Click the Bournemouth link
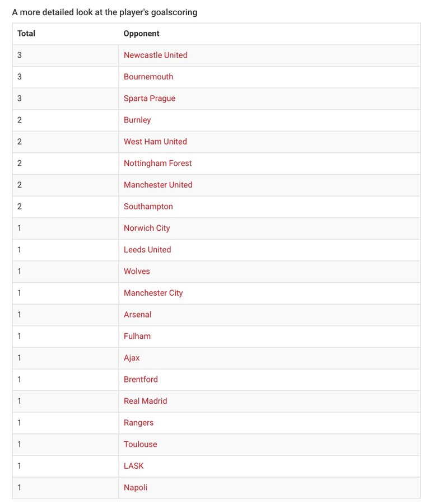Image resolution: width=424 pixels, height=504 pixels. click(x=148, y=77)
